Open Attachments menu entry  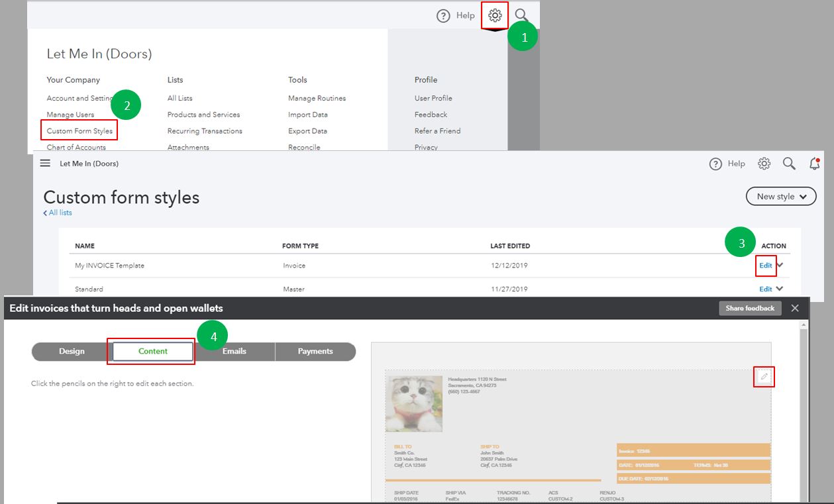click(188, 148)
